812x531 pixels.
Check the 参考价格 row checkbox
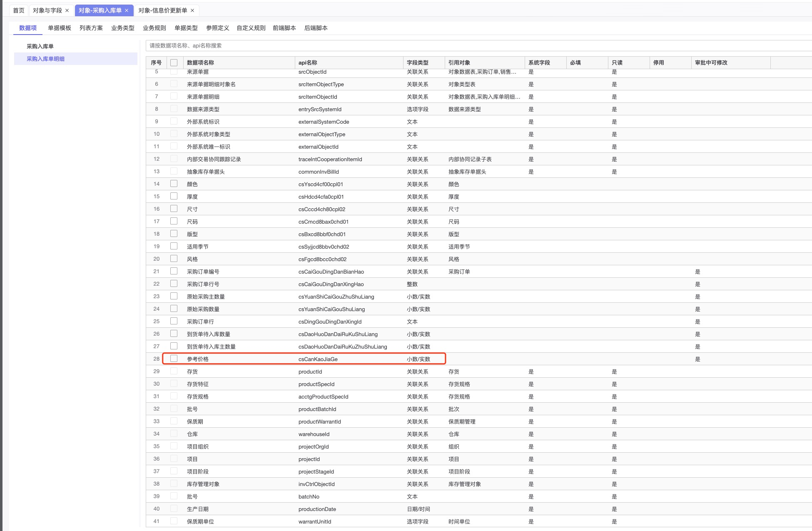click(174, 359)
